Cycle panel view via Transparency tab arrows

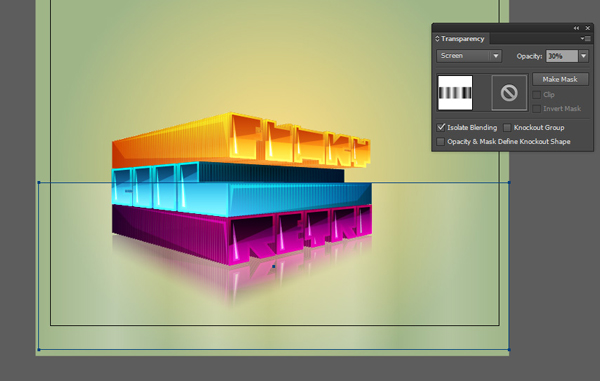(x=437, y=39)
